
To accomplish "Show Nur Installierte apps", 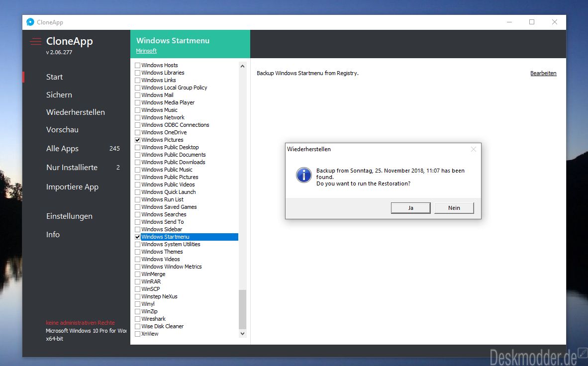I will pos(72,168).
